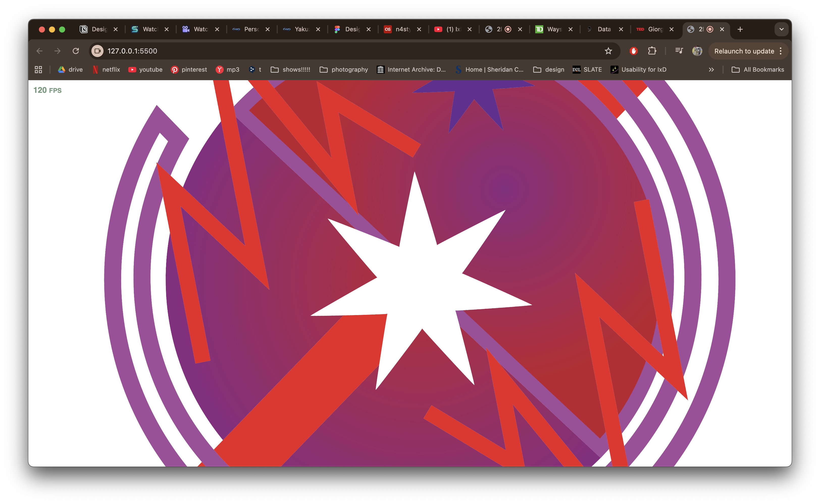The image size is (820, 504).
Task: Open the tab search chevron at top right
Action: [x=781, y=29]
